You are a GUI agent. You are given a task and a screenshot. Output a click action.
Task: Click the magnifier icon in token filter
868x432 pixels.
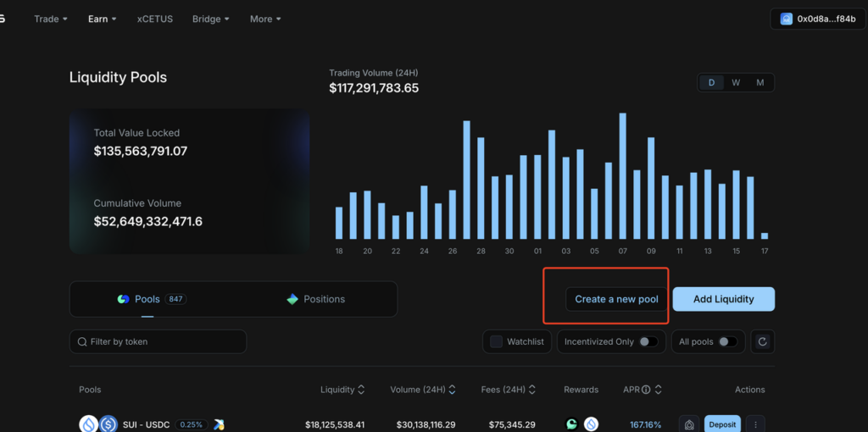(x=82, y=342)
